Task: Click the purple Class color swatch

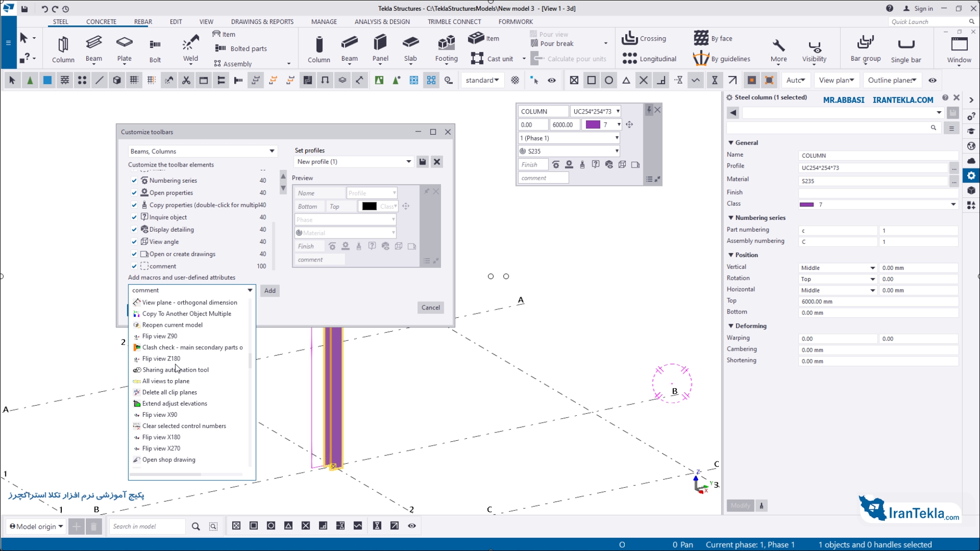Action: (x=807, y=204)
